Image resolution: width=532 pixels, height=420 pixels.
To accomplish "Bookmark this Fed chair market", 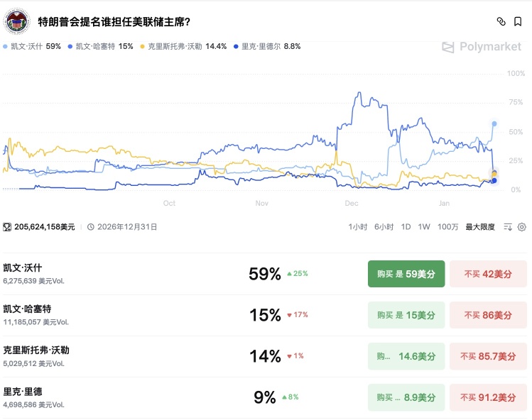I will [518, 22].
